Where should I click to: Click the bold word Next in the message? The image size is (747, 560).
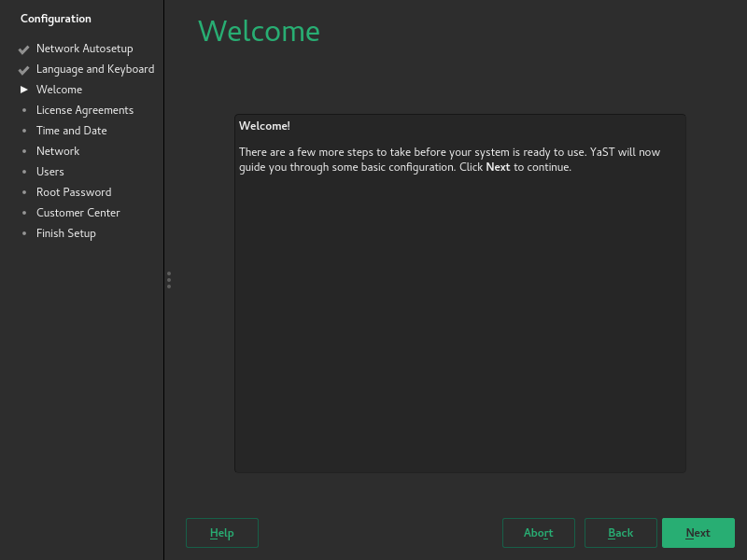pyautogui.click(x=498, y=168)
